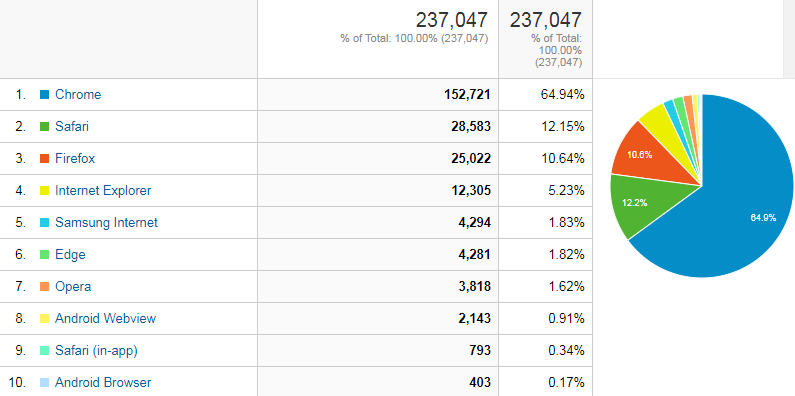Open the Safari (in-app) link

pos(96,350)
